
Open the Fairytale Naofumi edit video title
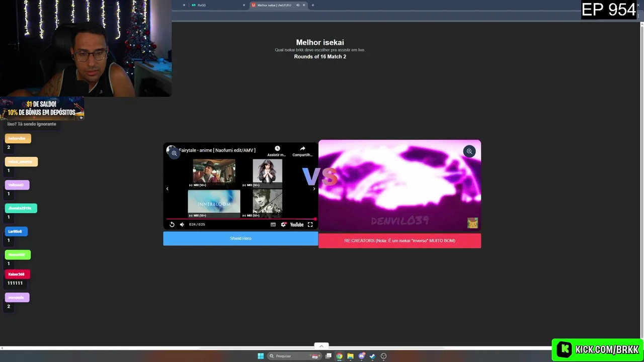217,150
